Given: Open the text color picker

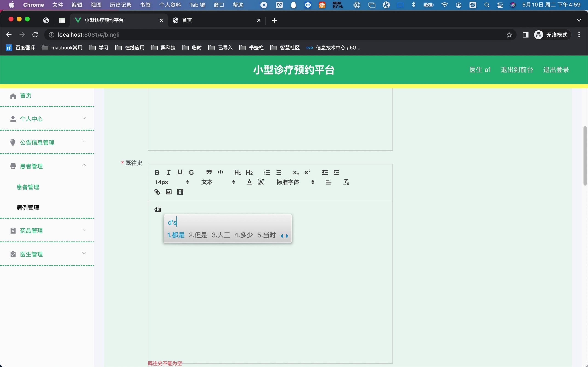Looking at the screenshot, I should click(249, 182).
